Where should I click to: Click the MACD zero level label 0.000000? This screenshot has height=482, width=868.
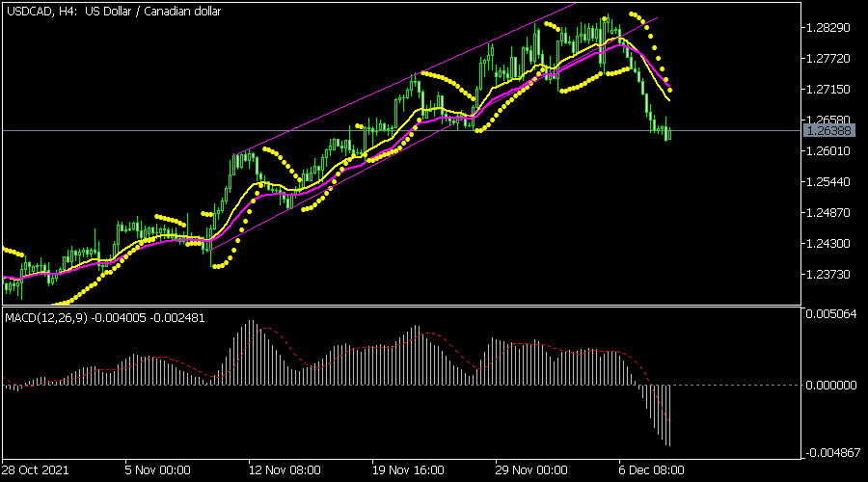coord(831,386)
